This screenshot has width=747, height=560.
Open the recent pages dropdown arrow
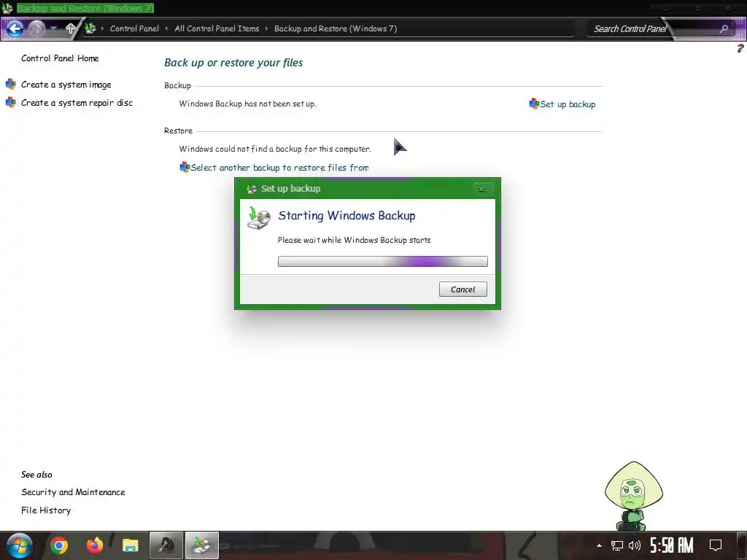pos(54,28)
